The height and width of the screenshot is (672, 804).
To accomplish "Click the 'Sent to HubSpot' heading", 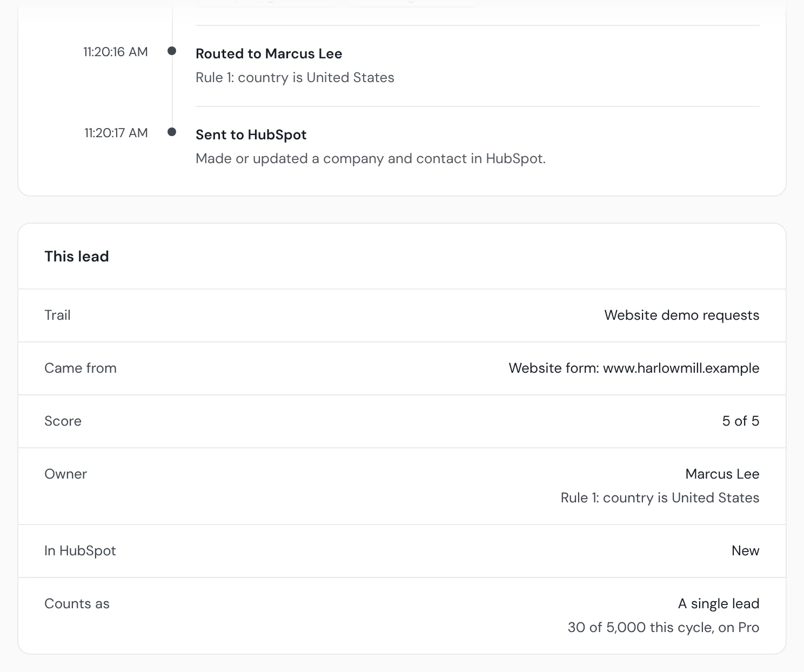I will click(251, 135).
